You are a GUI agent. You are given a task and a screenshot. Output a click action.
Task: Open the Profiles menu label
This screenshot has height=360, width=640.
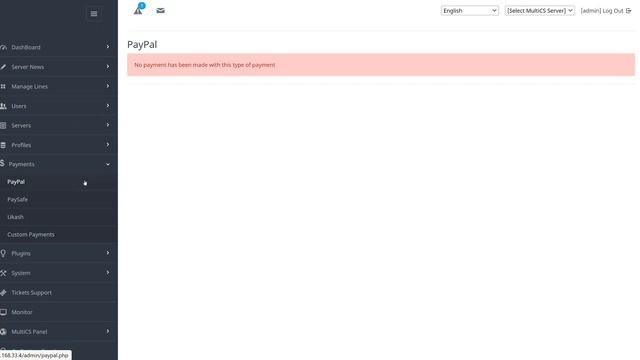[21, 145]
